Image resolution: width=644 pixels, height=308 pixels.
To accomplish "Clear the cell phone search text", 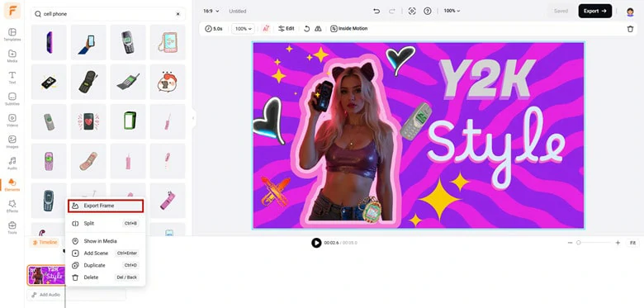I will (178, 14).
